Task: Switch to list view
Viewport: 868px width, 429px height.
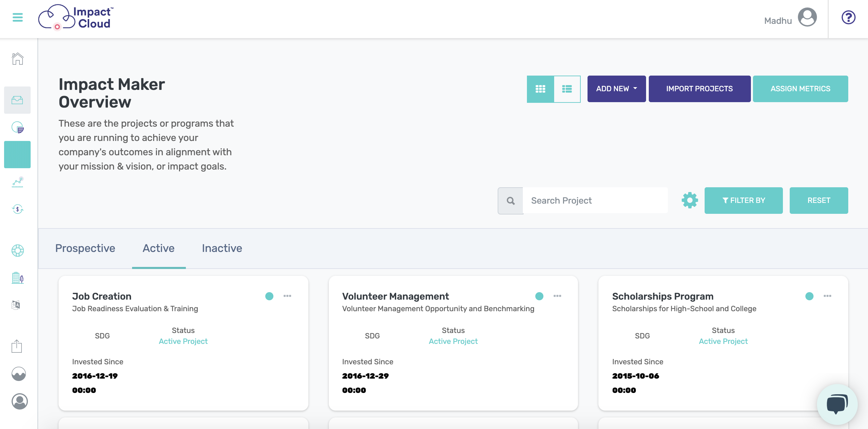Action: coord(567,89)
